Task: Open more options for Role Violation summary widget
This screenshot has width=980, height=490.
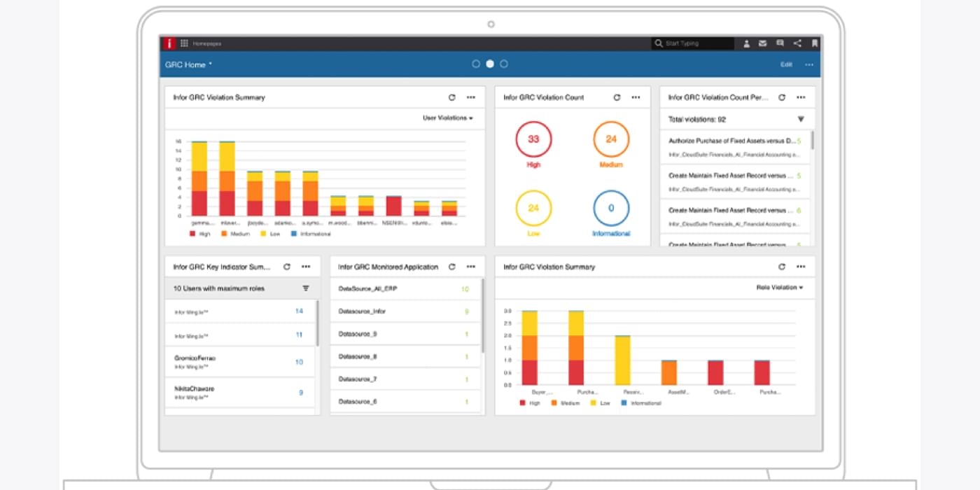Action: pos(801,267)
